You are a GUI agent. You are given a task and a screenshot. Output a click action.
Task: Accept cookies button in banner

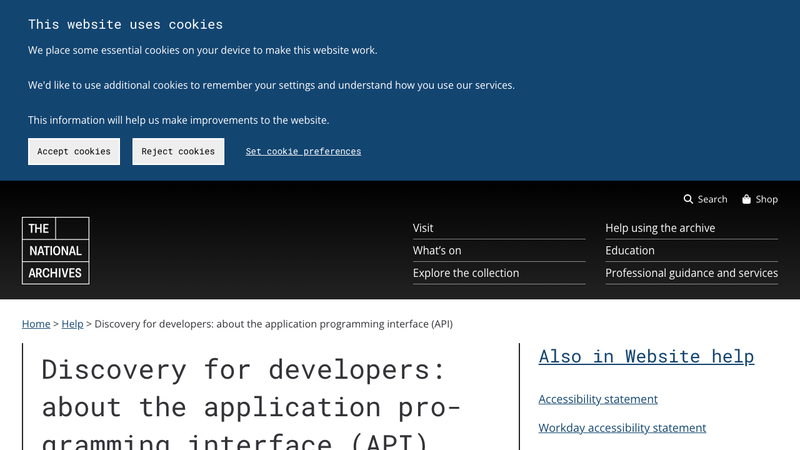[x=74, y=152]
